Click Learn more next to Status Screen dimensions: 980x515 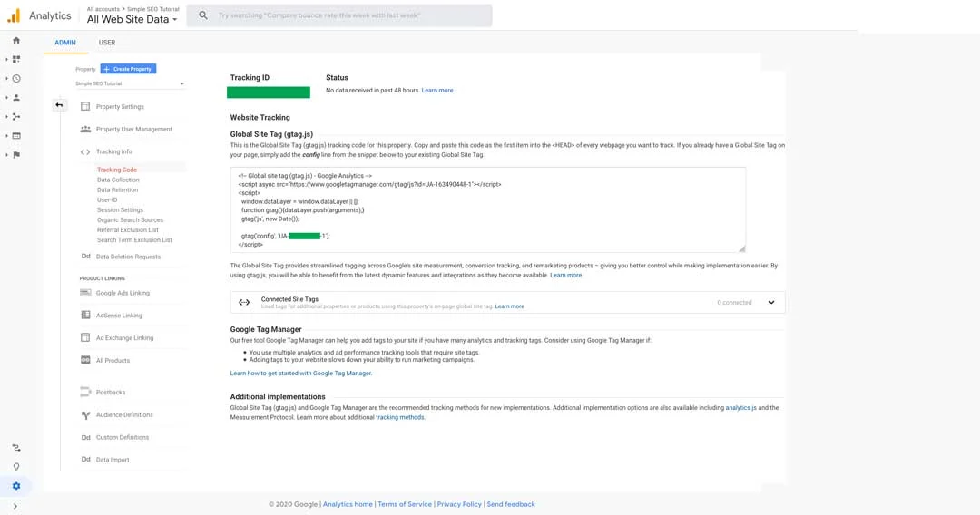[436, 91]
